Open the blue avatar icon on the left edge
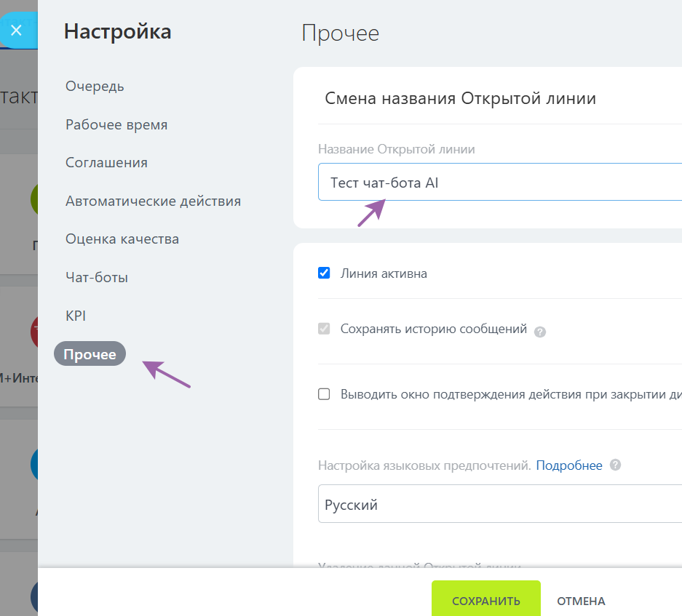 35,464
